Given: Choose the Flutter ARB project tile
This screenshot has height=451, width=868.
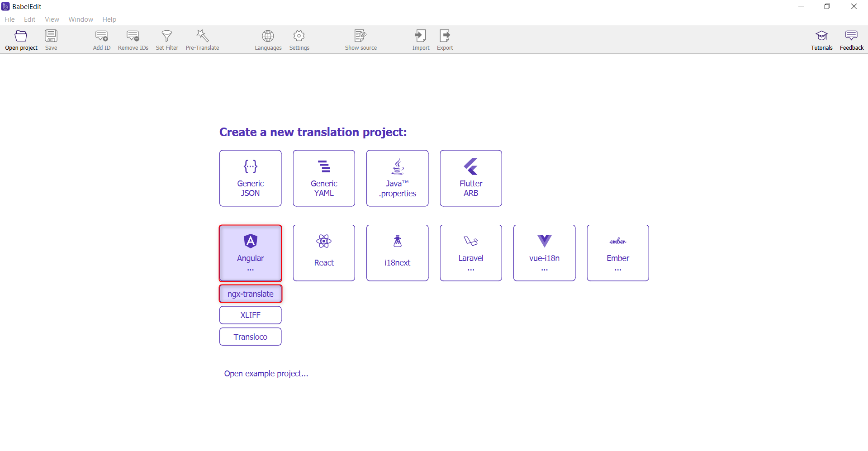Looking at the screenshot, I should 471,178.
